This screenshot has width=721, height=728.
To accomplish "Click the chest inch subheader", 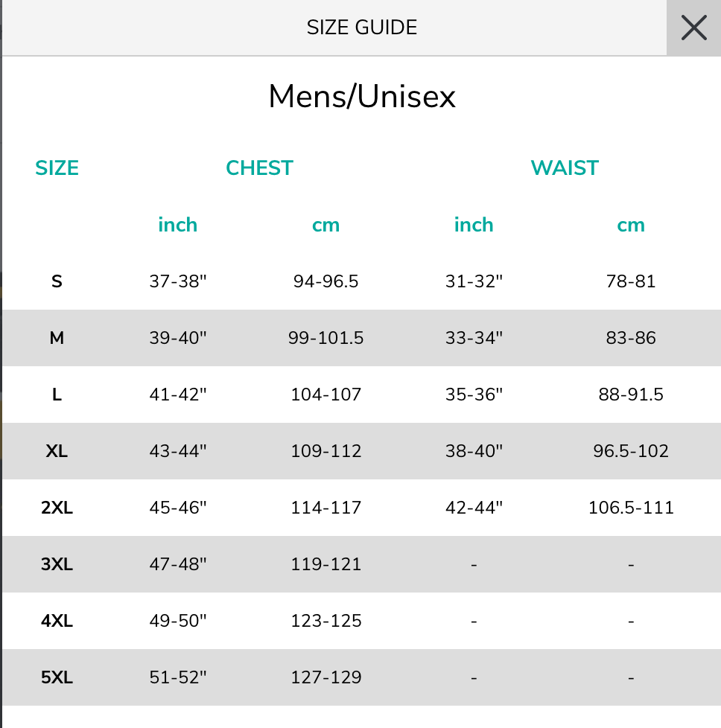I will coord(177,225).
